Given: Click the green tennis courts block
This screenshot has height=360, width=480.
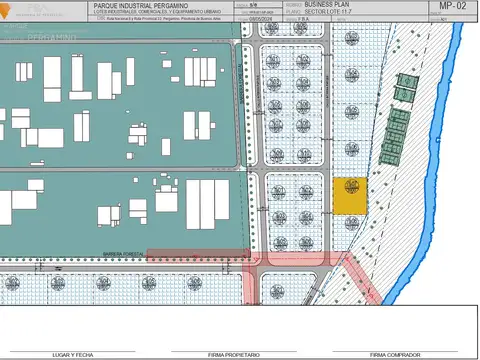Looking at the screenshot, I should tap(395, 137).
